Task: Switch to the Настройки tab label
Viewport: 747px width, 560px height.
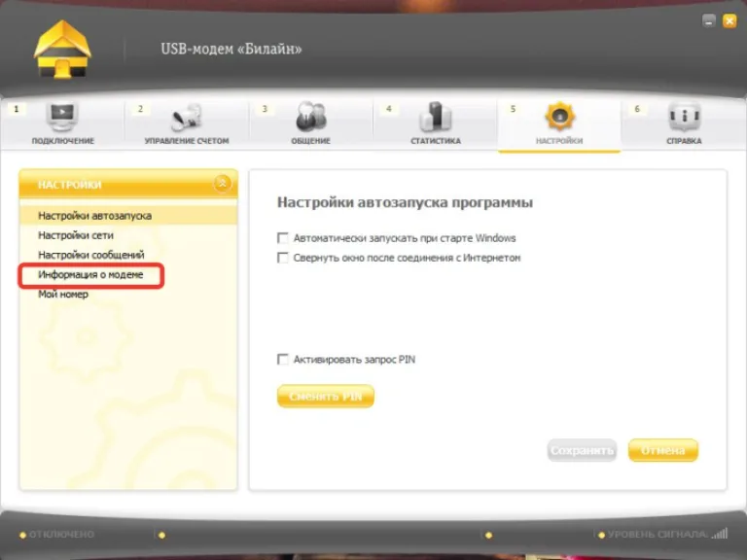Action: coord(559,141)
